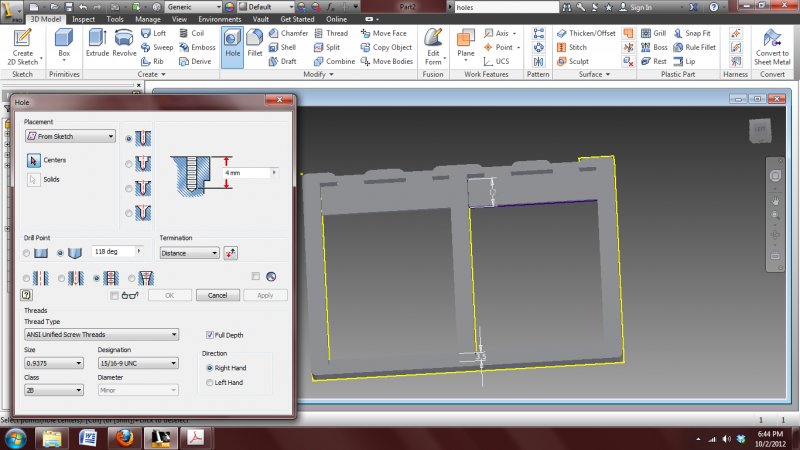Screen dimensions: 800x450
Task: Open the Termination Distance dropdown
Action: pos(189,253)
